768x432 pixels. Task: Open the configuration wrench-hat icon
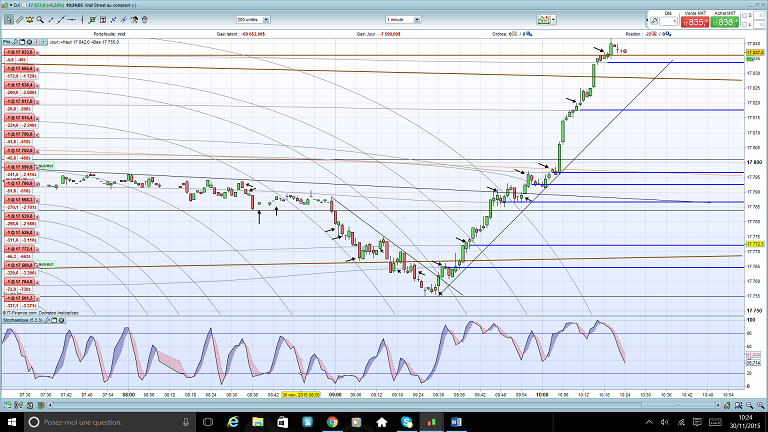tap(134, 20)
